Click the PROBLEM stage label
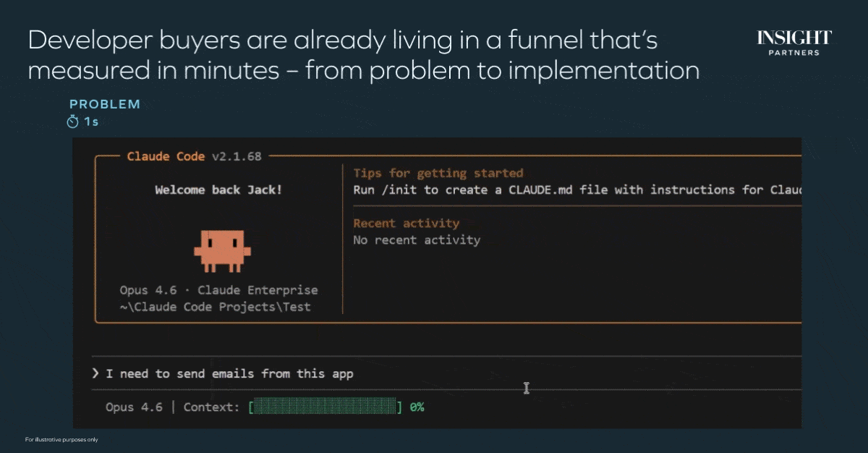Viewport: 868px width, 453px height. coord(105,104)
